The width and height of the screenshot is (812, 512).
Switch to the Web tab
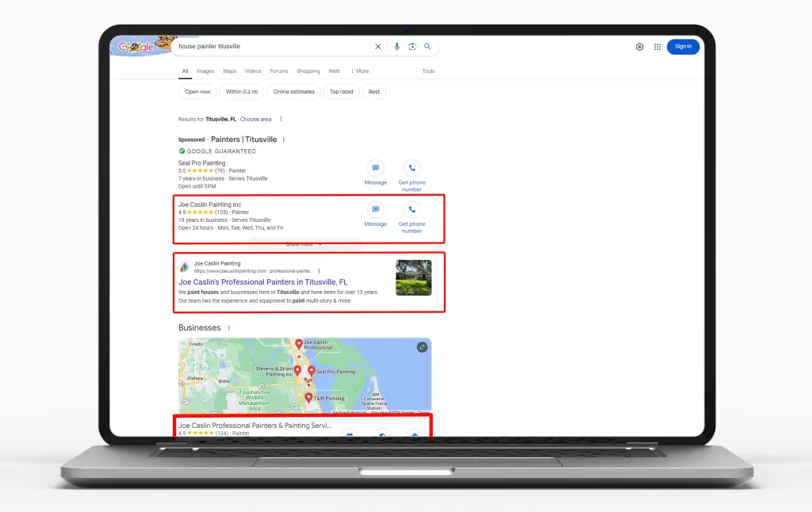tap(334, 71)
